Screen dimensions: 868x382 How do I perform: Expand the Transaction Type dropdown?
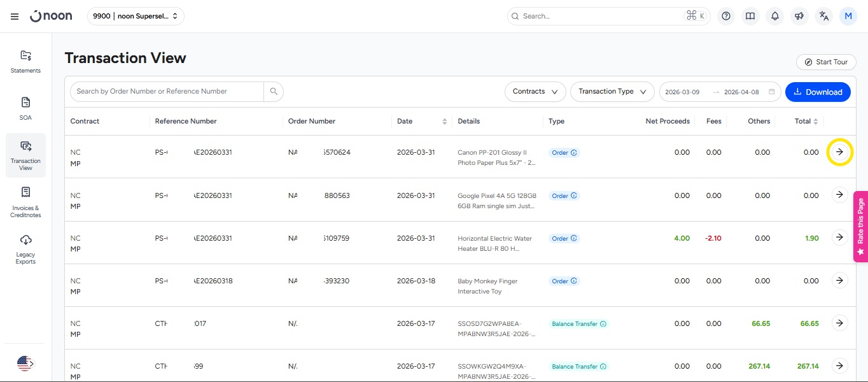click(612, 92)
